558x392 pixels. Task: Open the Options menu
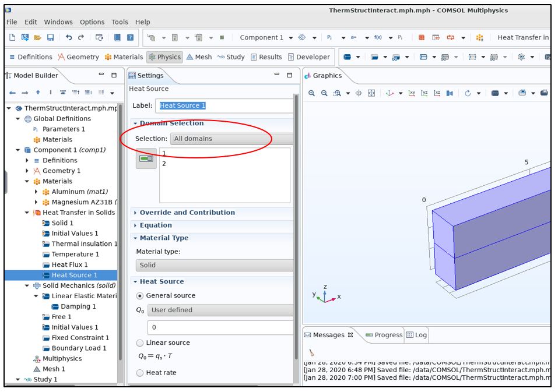tap(92, 22)
